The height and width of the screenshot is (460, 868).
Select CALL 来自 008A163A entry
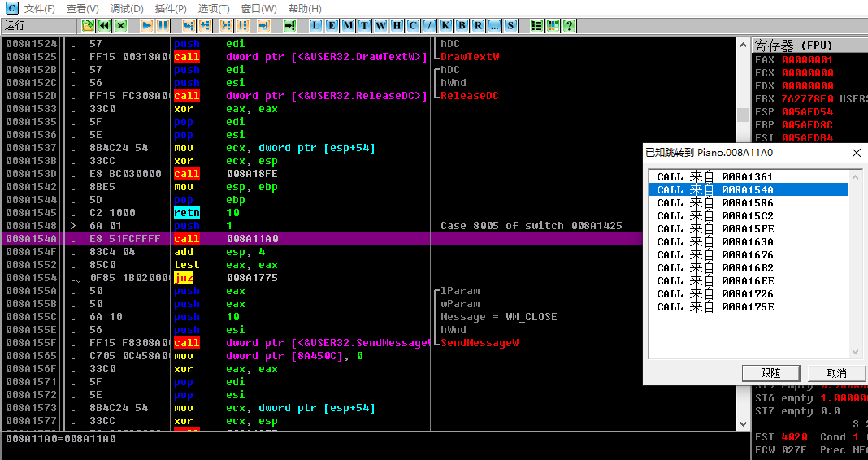(749, 242)
